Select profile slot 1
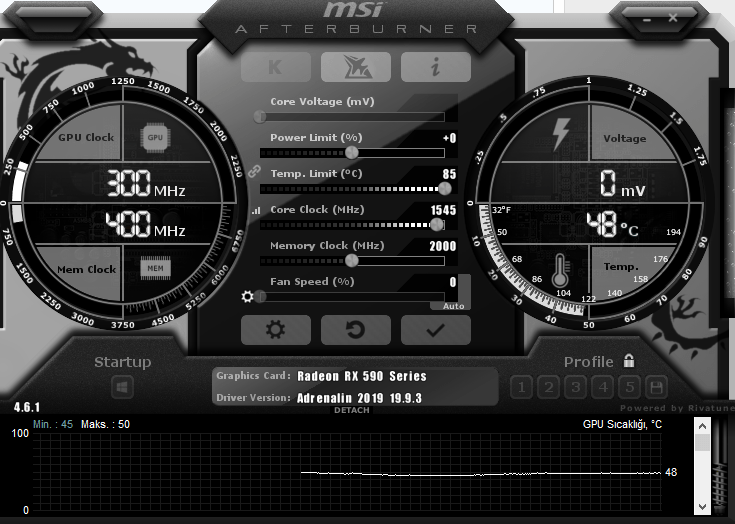This screenshot has height=524, width=735. (521, 387)
